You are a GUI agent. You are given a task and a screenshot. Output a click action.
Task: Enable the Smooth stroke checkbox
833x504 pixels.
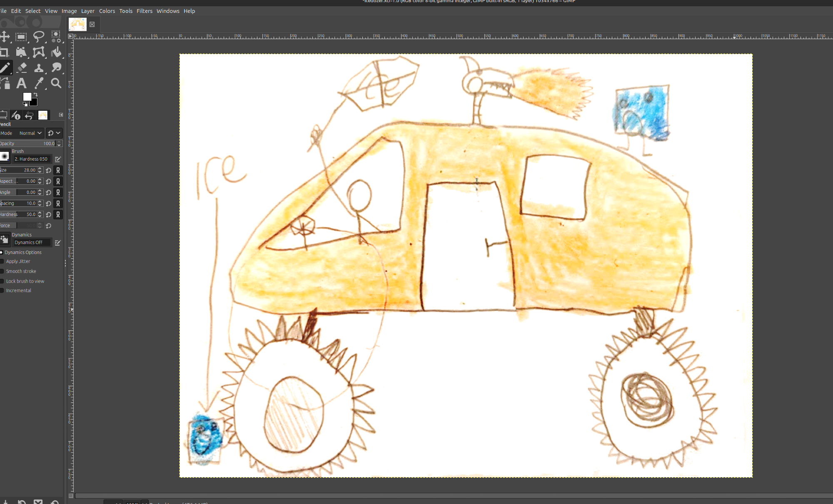[2, 271]
